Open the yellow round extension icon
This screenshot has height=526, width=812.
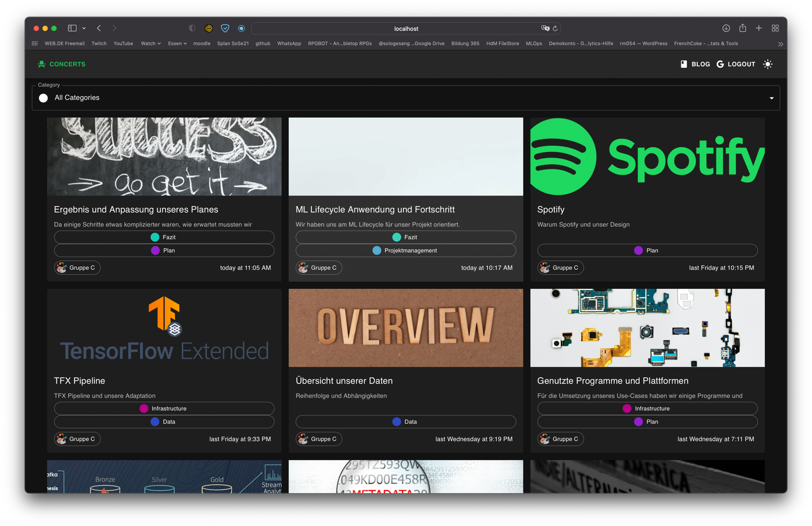coord(209,28)
